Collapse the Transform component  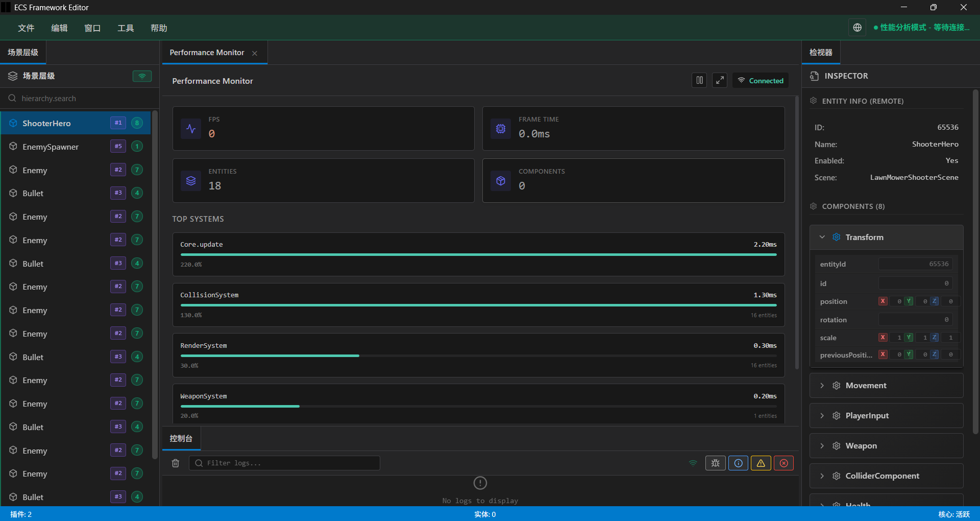(x=822, y=236)
